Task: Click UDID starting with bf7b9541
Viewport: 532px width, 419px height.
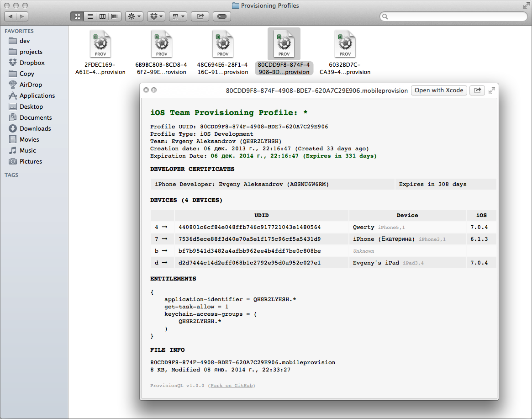Action: pyautogui.click(x=249, y=251)
